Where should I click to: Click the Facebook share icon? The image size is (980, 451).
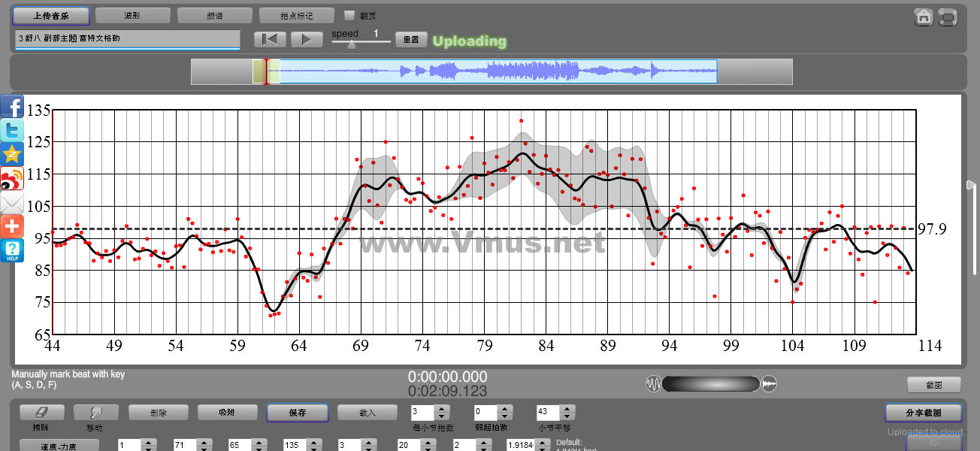point(12,106)
